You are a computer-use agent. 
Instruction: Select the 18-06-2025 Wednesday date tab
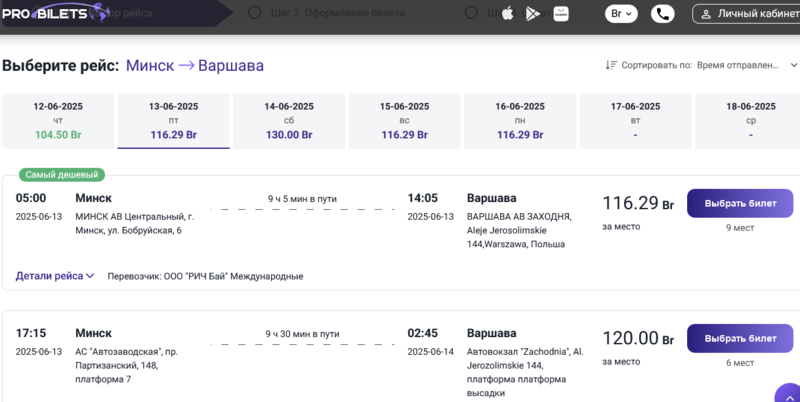(x=750, y=120)
